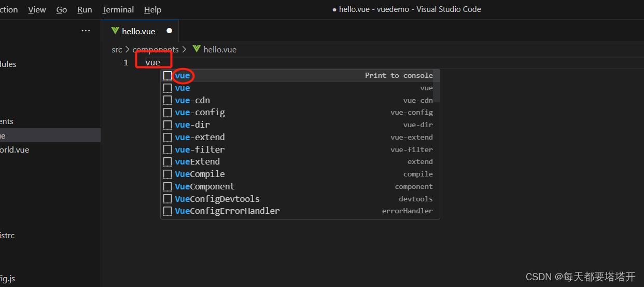Screen dimensions: 644x287
Task: Open the View menu
Action: click(x=37, y=10)
